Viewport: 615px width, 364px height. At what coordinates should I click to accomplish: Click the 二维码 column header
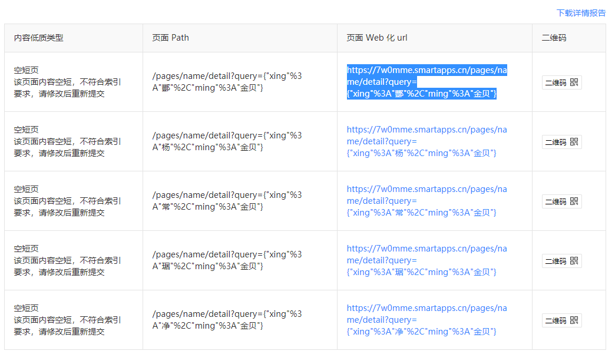554,38
